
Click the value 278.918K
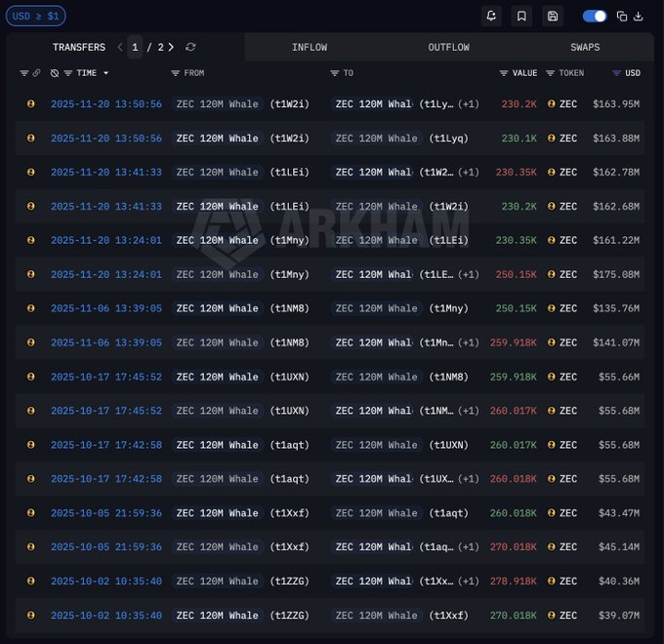[513, 582]
